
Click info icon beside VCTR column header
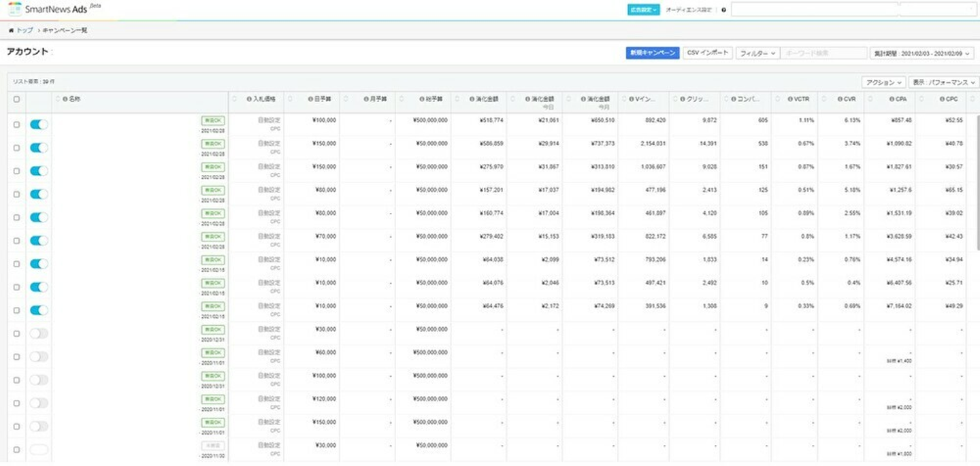coord(789,99)
